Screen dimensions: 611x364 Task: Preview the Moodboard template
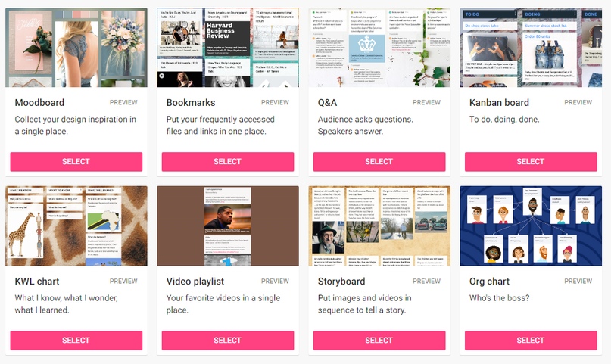pos(123,102)
